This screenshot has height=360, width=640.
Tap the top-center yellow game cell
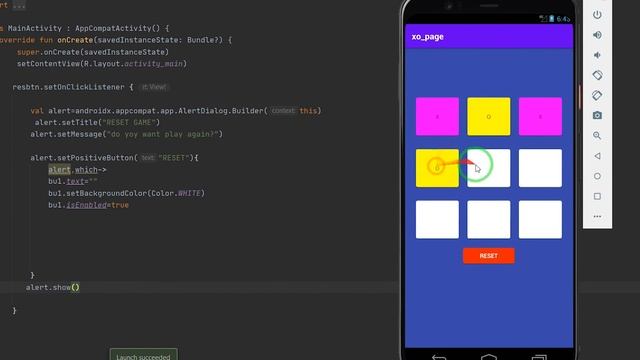[x=489, y=116]
